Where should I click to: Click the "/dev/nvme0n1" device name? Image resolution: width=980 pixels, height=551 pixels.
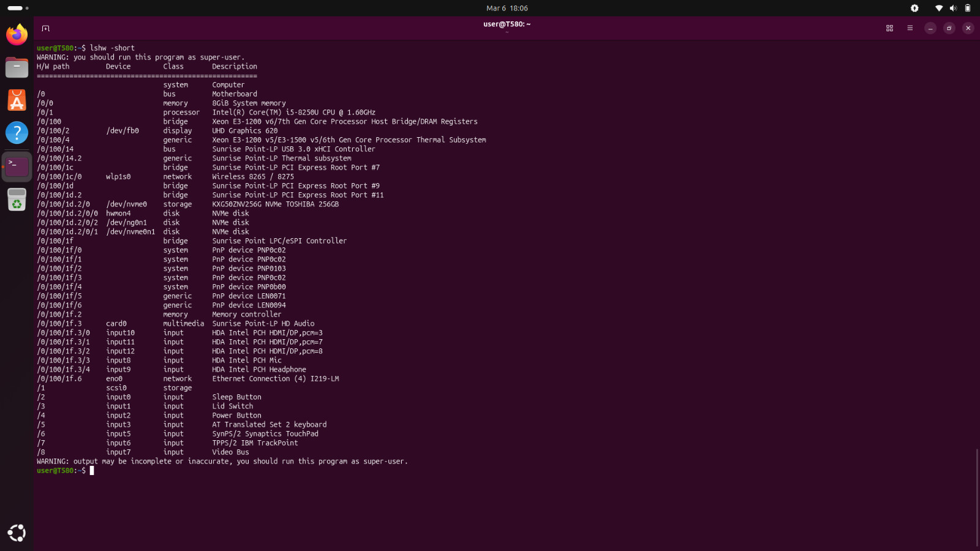[x=130, y=231]
